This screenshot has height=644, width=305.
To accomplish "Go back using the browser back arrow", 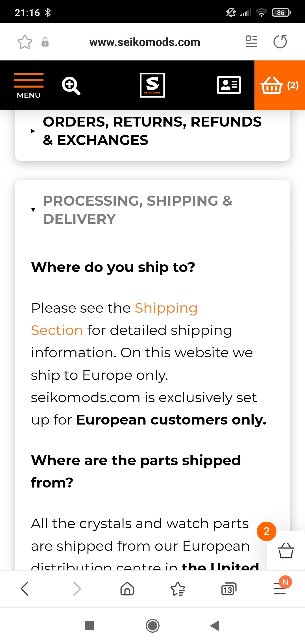I will (25, 589).
